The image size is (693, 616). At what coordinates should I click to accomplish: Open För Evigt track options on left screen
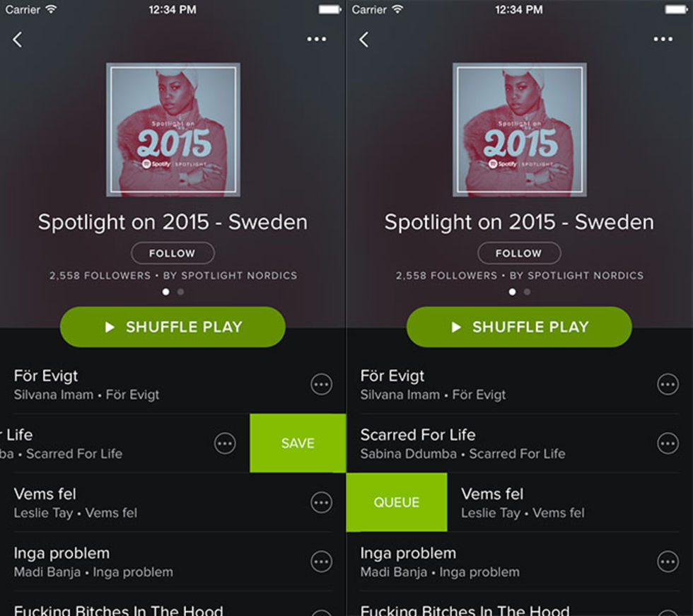321,384
